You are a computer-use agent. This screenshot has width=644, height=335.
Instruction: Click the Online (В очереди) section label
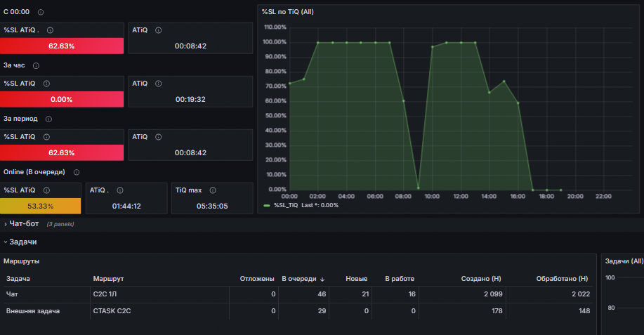click(x=34, y=172)
